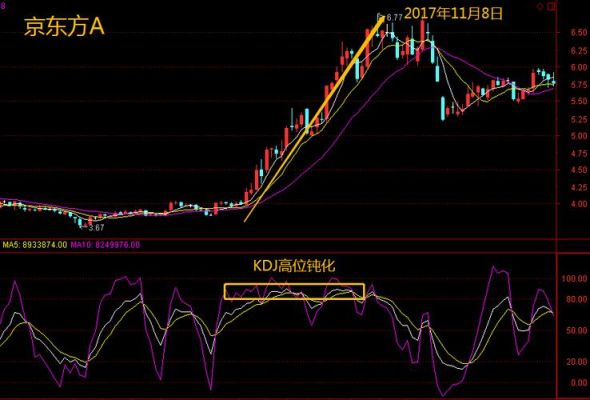Viewport: 590px width, 400px height.
Task: Click the 5.00 price axis label
Action: 579,136
